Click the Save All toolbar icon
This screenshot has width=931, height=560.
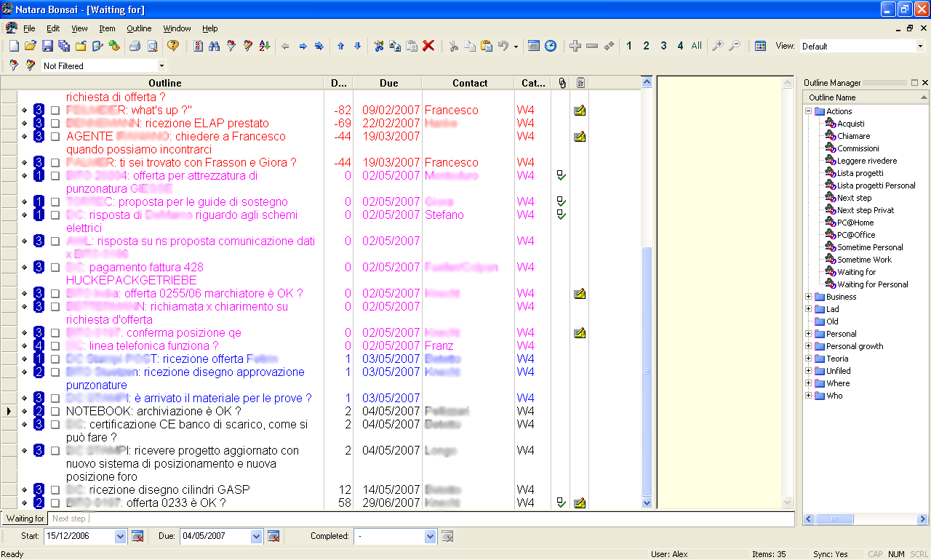pos(64,46)
